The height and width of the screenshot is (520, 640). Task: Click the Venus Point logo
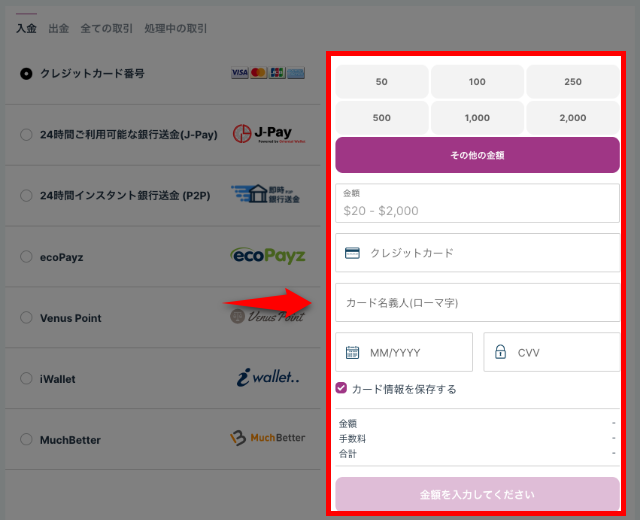[267, 317]
